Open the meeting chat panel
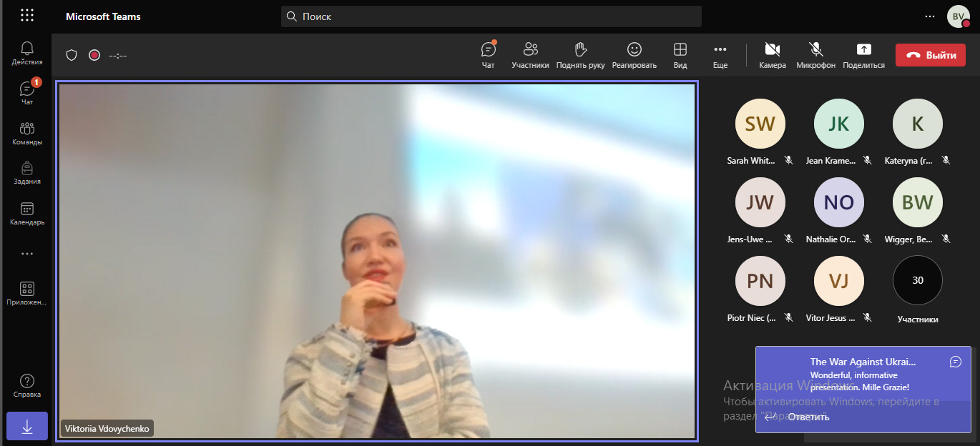980x446 pixels. [489, 54]
